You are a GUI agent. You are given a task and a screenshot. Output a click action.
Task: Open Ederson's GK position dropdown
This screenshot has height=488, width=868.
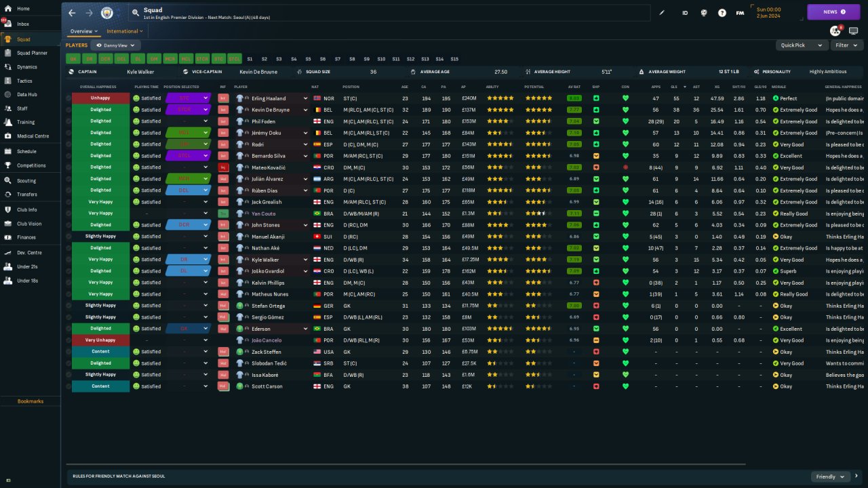[x=188, y=329]
